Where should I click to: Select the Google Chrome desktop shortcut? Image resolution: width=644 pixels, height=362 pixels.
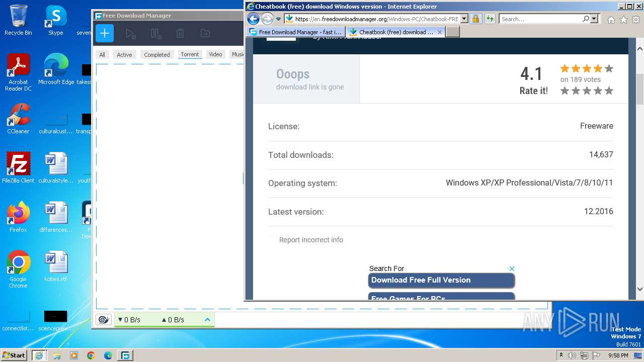tap(18, 269)
